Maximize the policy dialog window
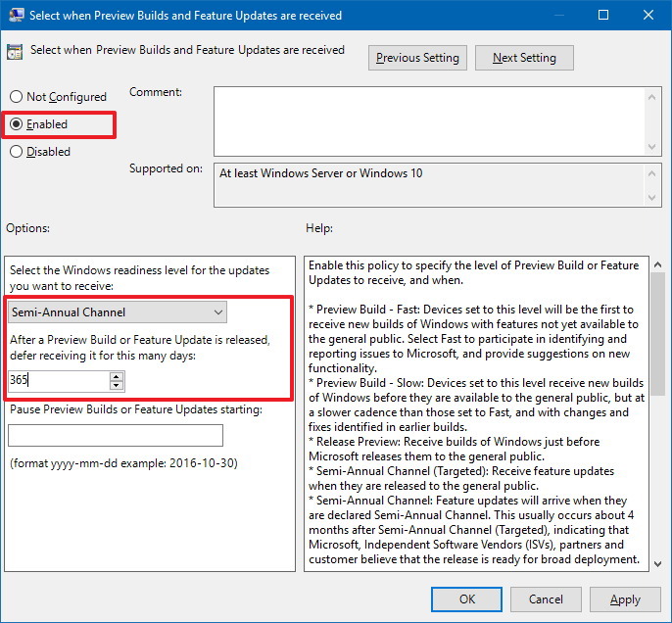The width and height of the screenshot is (672, 623). coord(603,15)
